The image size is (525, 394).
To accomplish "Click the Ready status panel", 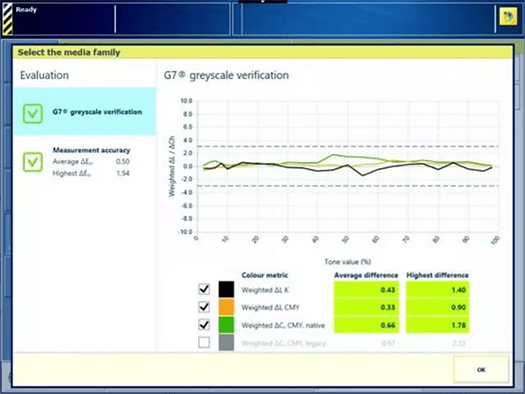I will point(64,18).
